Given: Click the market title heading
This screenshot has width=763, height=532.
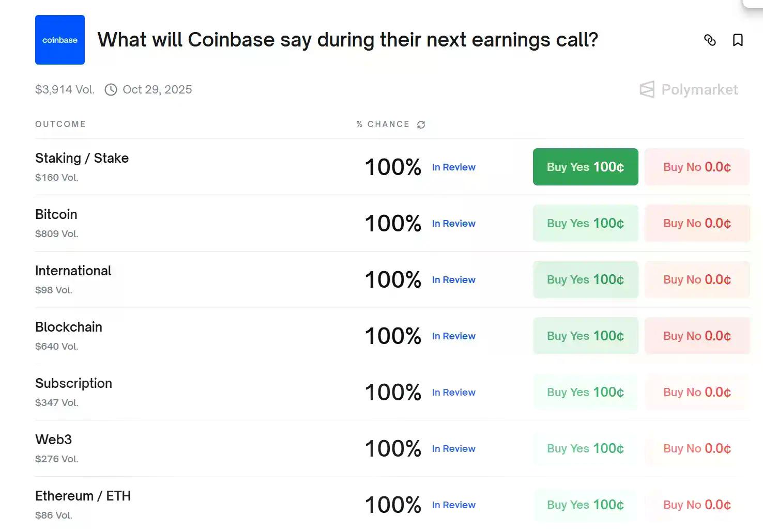Looking at the screenshot, I should [x=347, y=40].
